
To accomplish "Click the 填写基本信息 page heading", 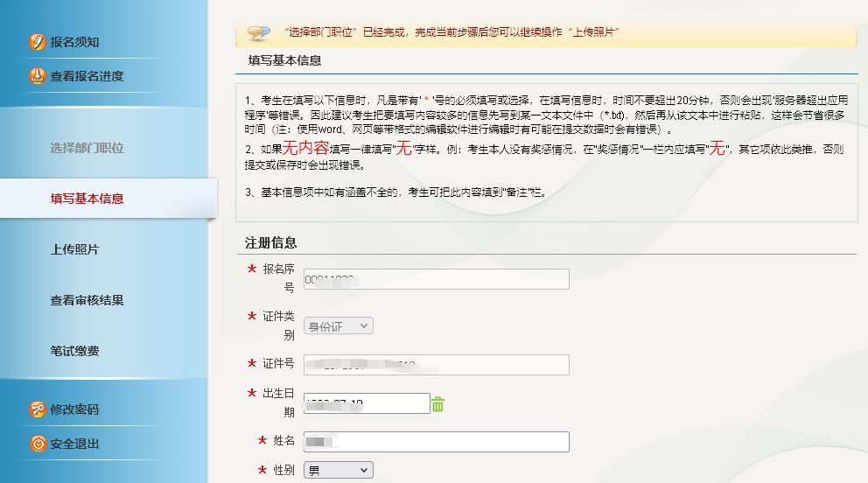I will click(284, 60).
